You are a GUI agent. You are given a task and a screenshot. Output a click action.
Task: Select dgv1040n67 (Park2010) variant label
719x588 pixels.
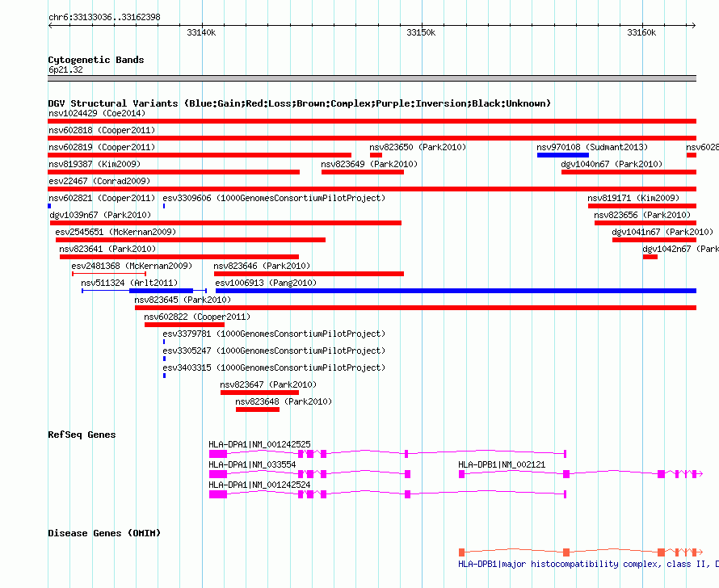click(612, 164)
